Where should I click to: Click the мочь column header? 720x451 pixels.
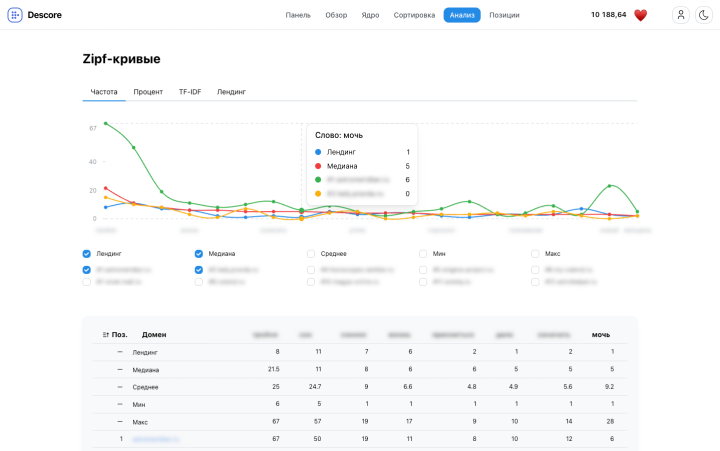point(601,334)
